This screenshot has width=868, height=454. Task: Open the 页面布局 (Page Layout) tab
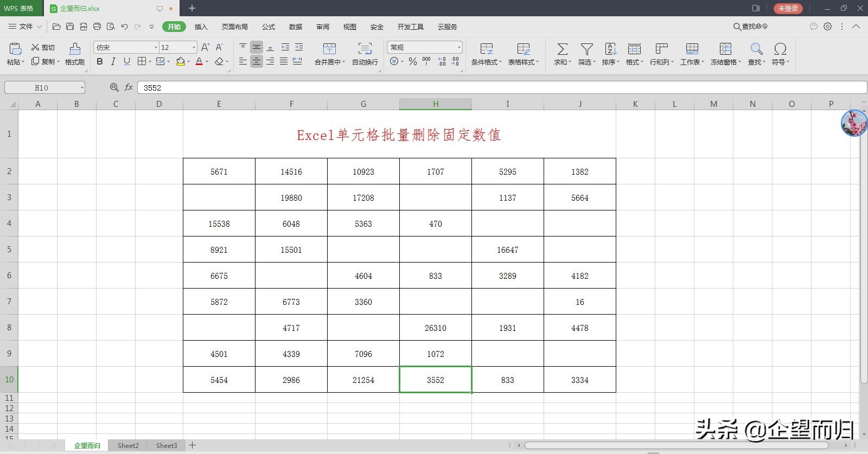coord(234,27)
